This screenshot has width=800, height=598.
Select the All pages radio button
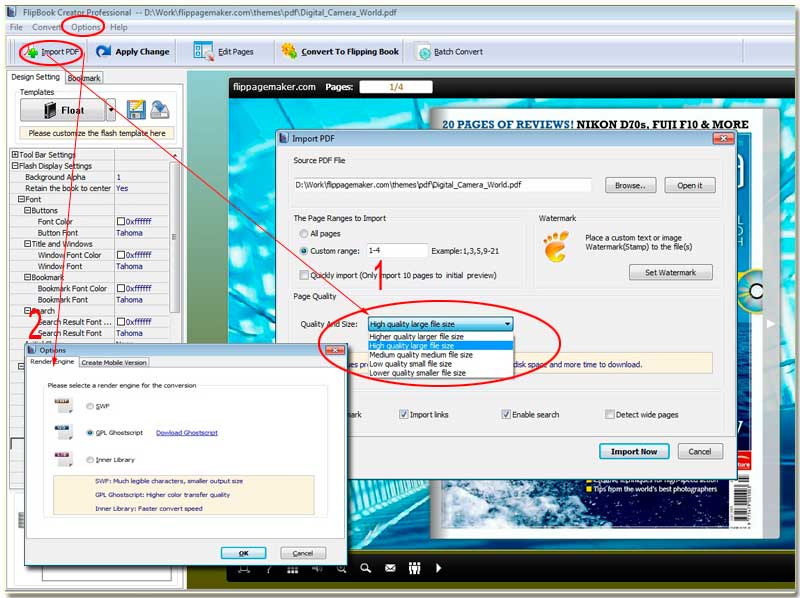[302, 233]
